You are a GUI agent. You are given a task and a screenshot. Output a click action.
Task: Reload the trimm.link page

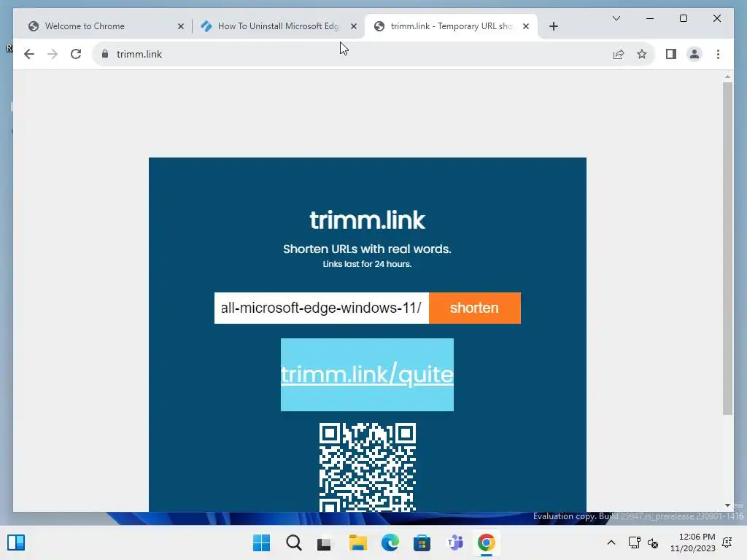[76, 54]
